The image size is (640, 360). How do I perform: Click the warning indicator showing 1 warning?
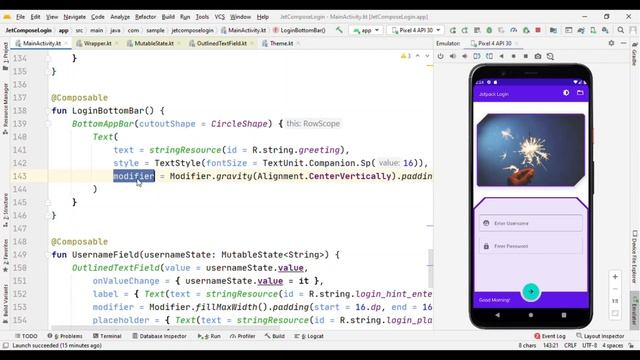point(406,56)
